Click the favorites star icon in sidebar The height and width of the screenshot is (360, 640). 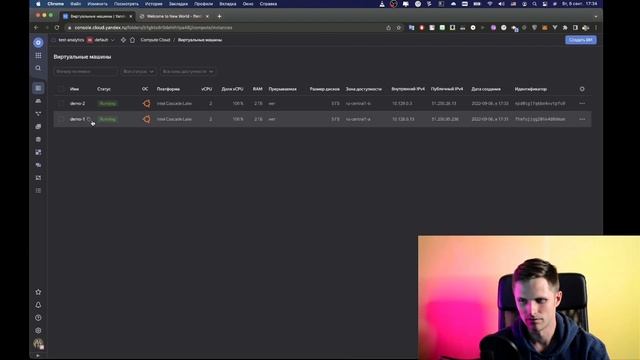tap(38, 292)
